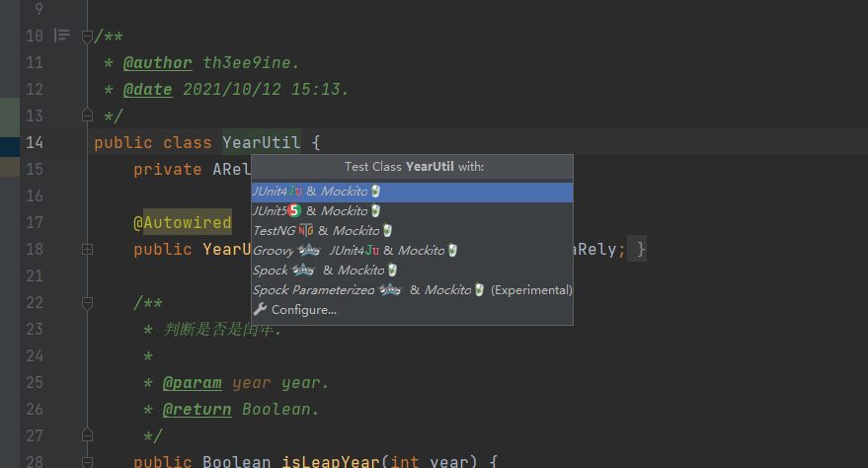Click the Groovy star logo icon
The width and height of the screenshot is (868, 468).
click(x=309, y=251)
